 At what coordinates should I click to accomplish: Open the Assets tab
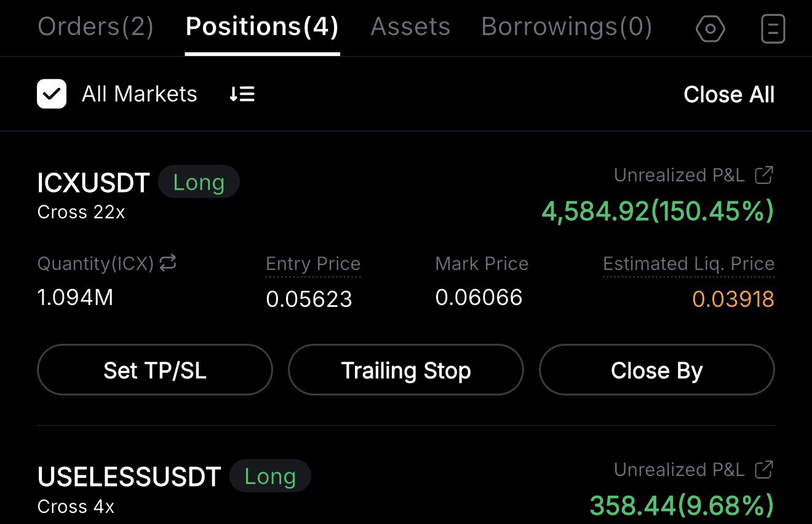point(410,27)
